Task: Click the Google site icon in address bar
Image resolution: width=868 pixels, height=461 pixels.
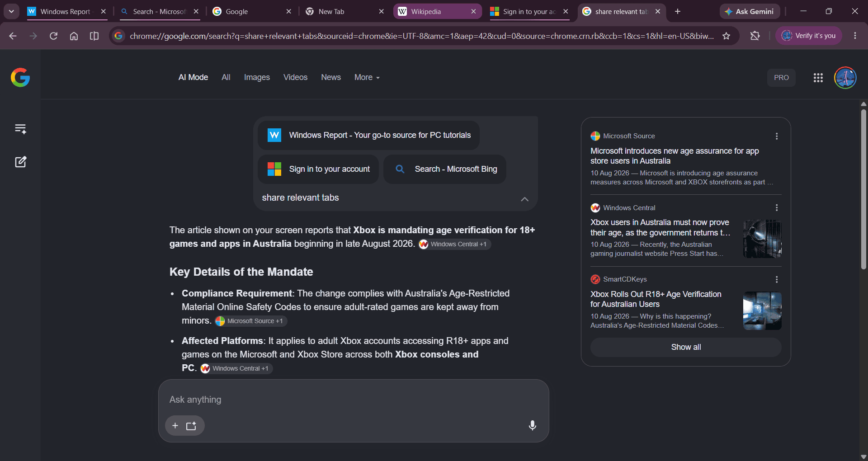Action: (119, 36)
